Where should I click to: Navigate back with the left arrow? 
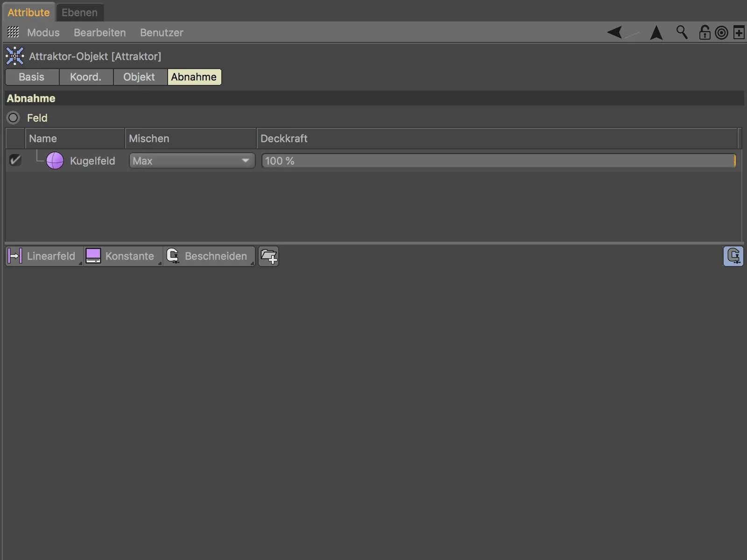614,32
